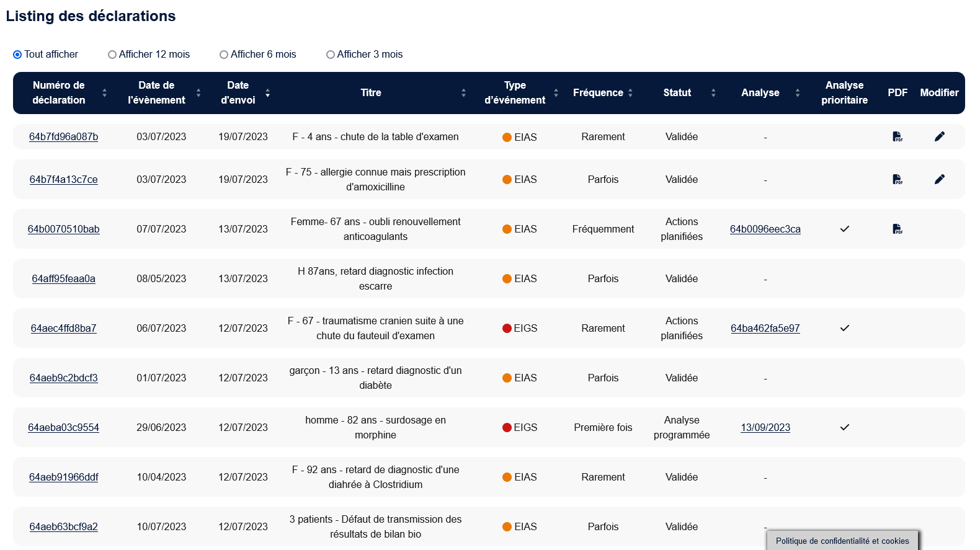Click pencil icon for declaration 64b7f4a13c7ce
The height and width of the screenshot is (550, 980).
click(939, 179)
